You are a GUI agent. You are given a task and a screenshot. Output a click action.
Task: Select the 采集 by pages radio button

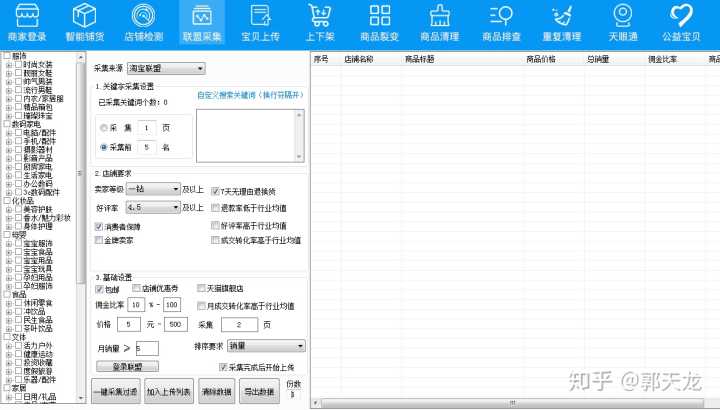(104, 129)
